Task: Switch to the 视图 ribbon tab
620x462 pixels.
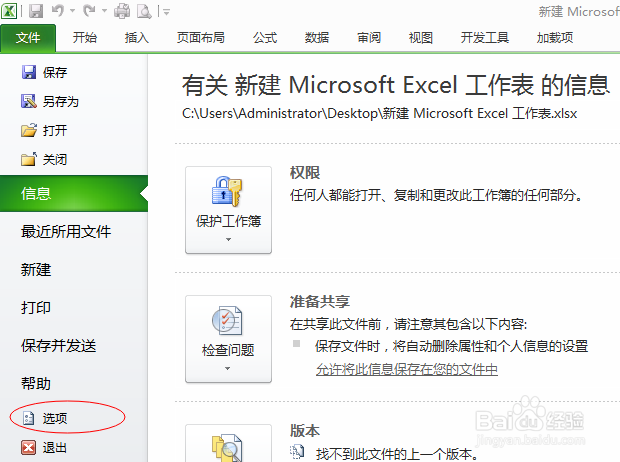Action: pyautogui.click(x=421, y=38)
